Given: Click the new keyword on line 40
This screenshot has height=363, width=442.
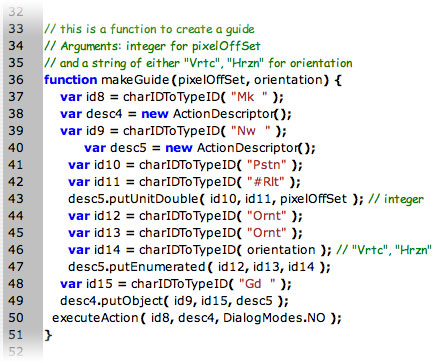Looking at the screenshot, I should [x=179, y=148].
